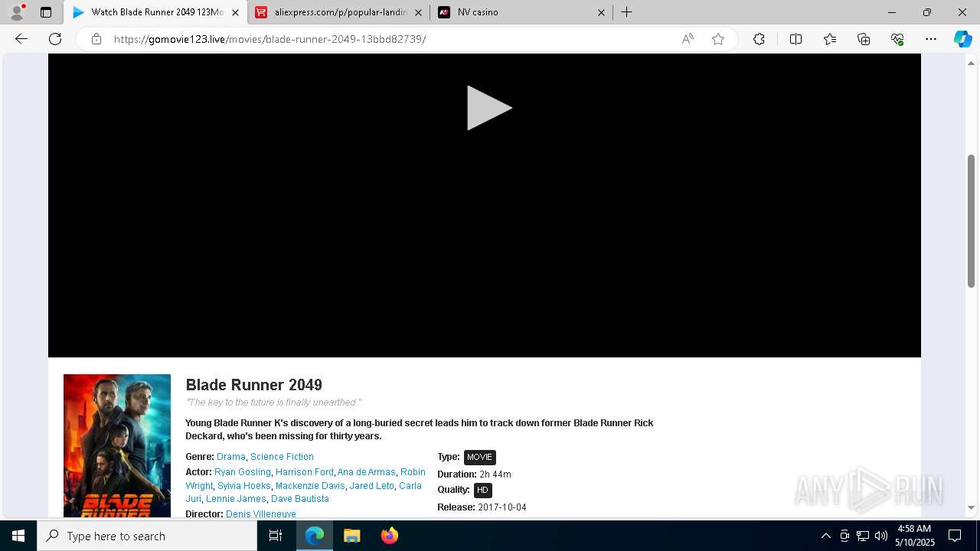The height and width of the screenshot is (551, 980).
Task: Open Settings and more menu
Action: 931,39
